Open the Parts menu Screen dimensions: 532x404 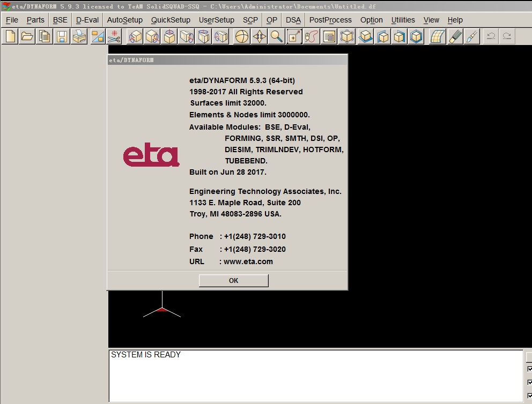point(35,20)
